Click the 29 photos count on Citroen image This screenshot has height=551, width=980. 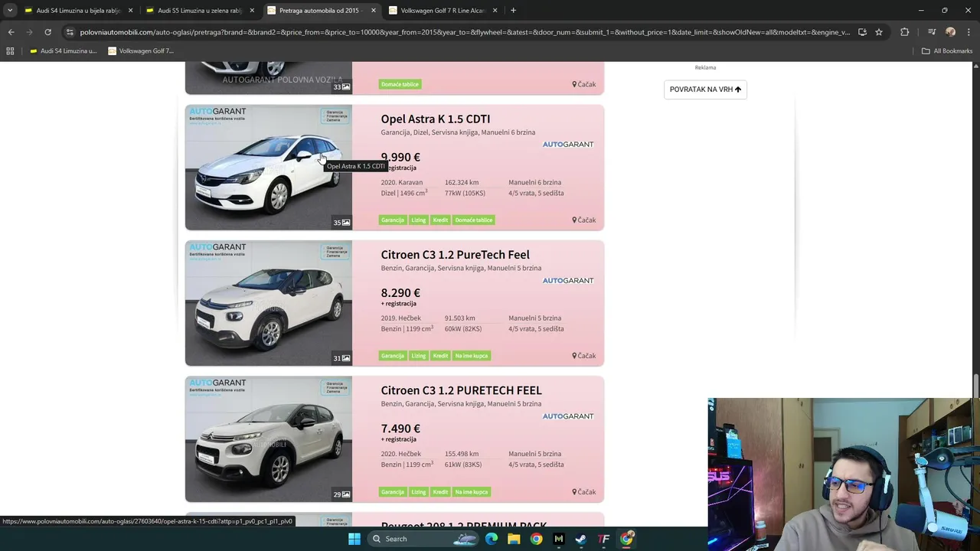click(x=341, y=494)
